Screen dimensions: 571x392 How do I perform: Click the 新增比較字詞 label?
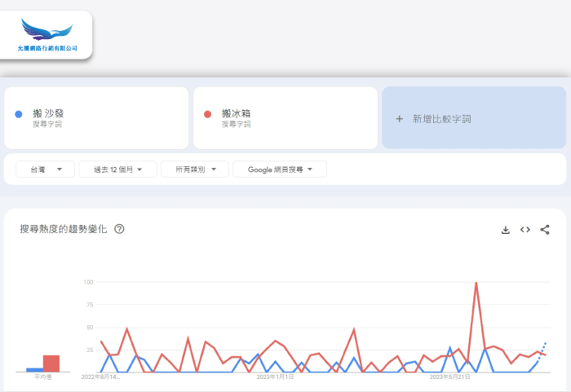coord(441,119)
